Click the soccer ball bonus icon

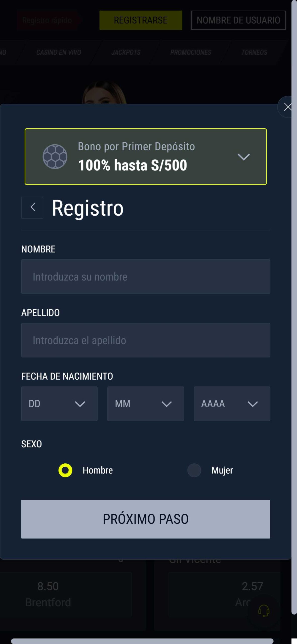click(x=55, y=156)
